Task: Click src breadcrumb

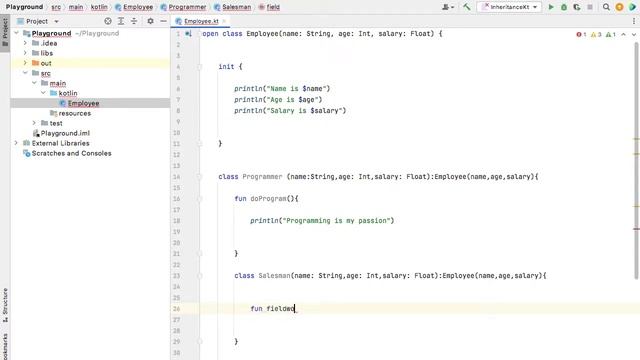Action: point(56,7)
